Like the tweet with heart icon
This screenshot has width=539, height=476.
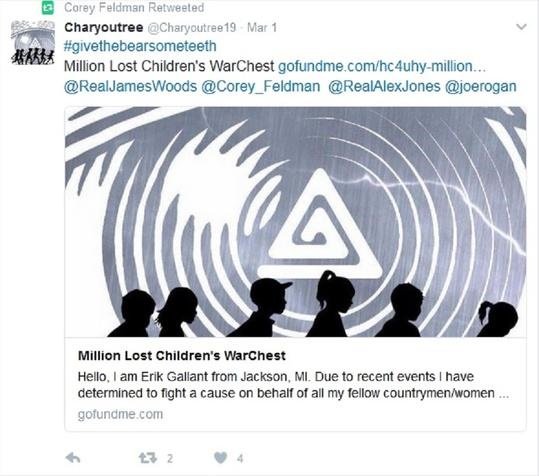point(220,458)
